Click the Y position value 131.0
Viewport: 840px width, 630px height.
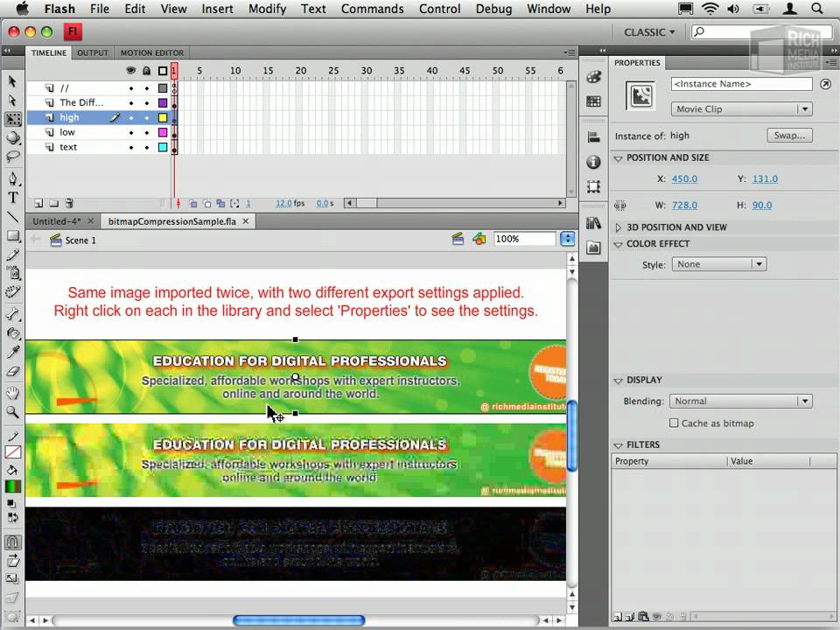[765, 178]
